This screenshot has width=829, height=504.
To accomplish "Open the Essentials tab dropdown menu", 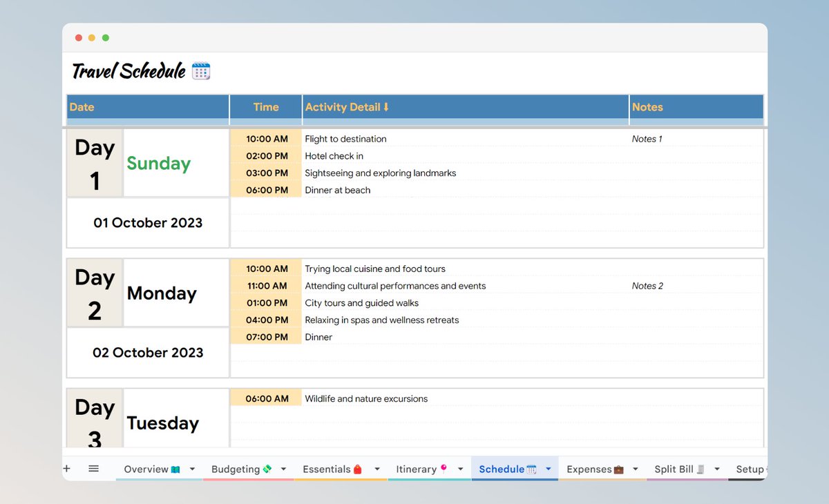I will (376, 469).
